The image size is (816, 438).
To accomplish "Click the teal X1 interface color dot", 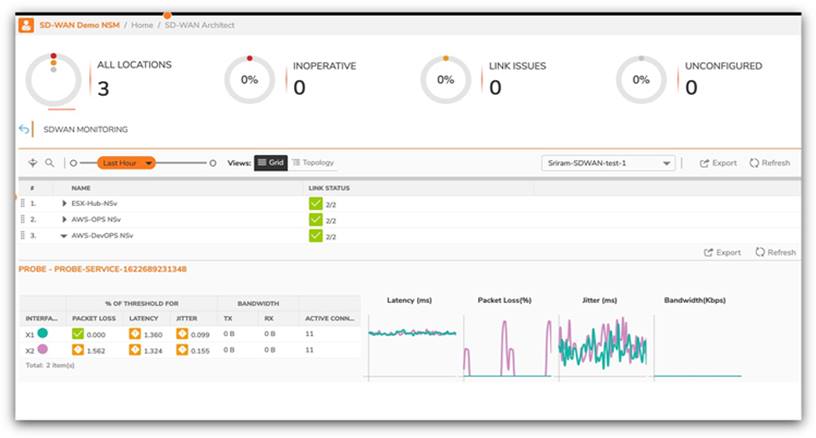I will pyautogui.click(x=42, y=333).
